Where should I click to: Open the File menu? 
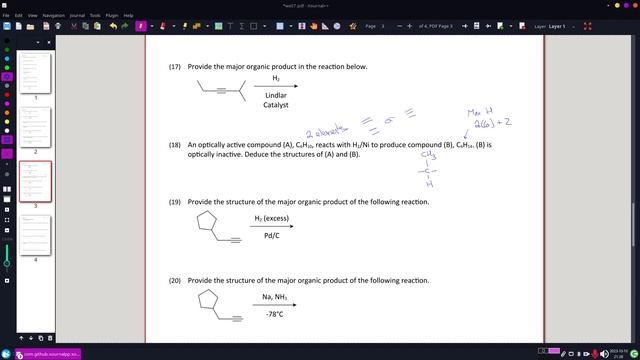coord(6,16)
